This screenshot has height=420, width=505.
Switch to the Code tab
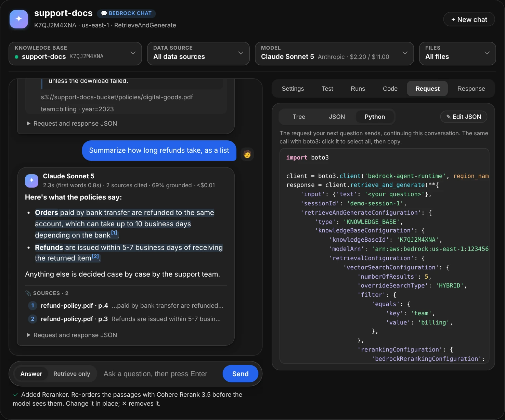(x=390, y=89)
